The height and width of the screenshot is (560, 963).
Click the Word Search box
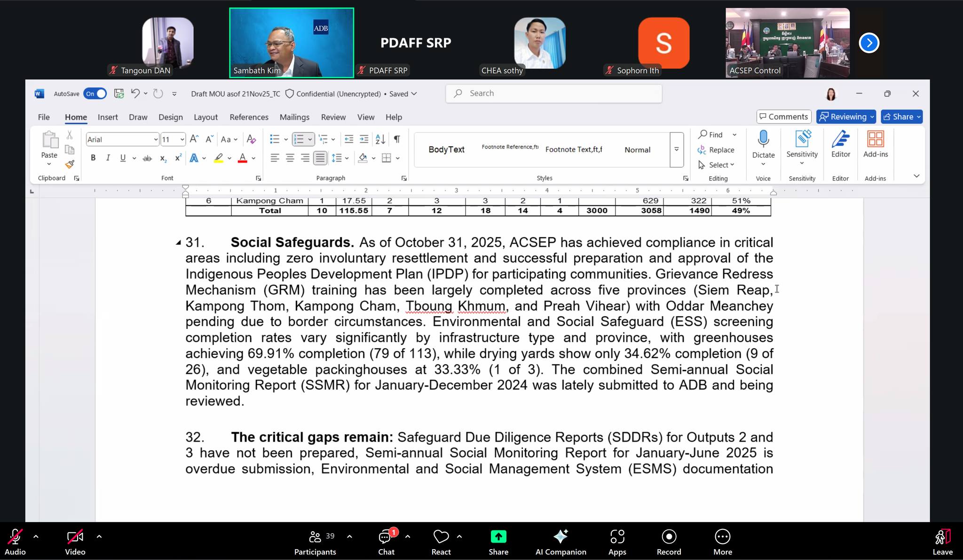coord(553,93)
